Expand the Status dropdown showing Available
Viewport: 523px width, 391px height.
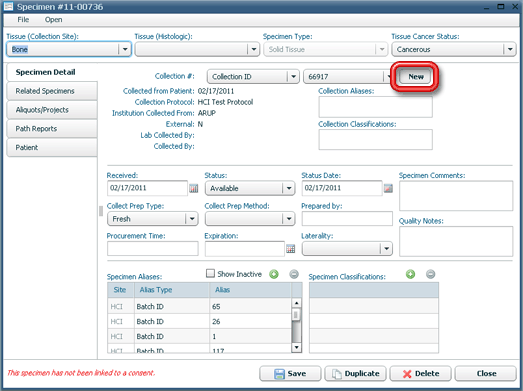coord(289,188)
